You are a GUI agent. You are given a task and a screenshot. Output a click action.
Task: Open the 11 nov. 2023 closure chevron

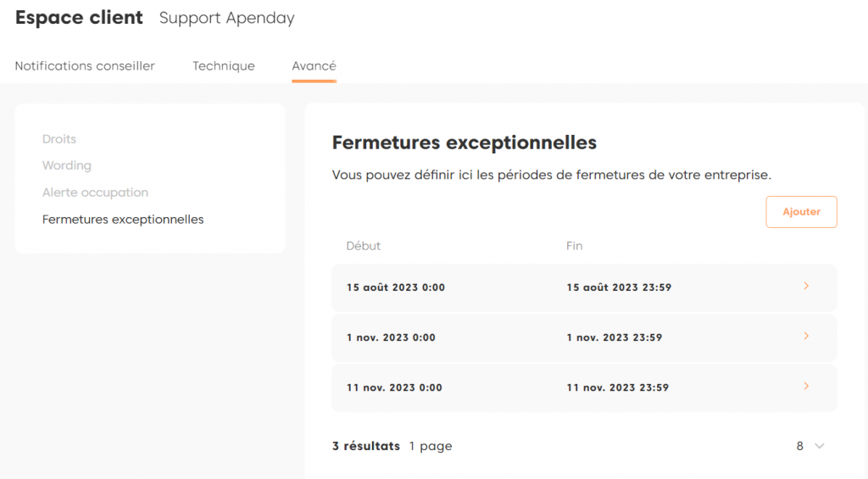click(806, 387)
